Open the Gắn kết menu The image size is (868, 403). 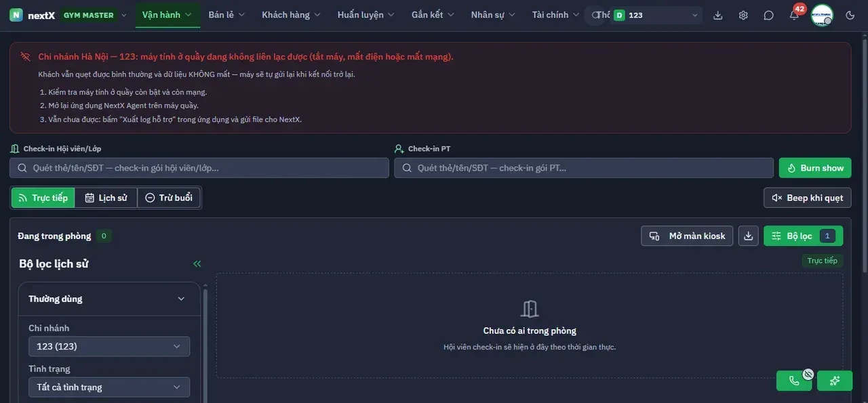433,15
